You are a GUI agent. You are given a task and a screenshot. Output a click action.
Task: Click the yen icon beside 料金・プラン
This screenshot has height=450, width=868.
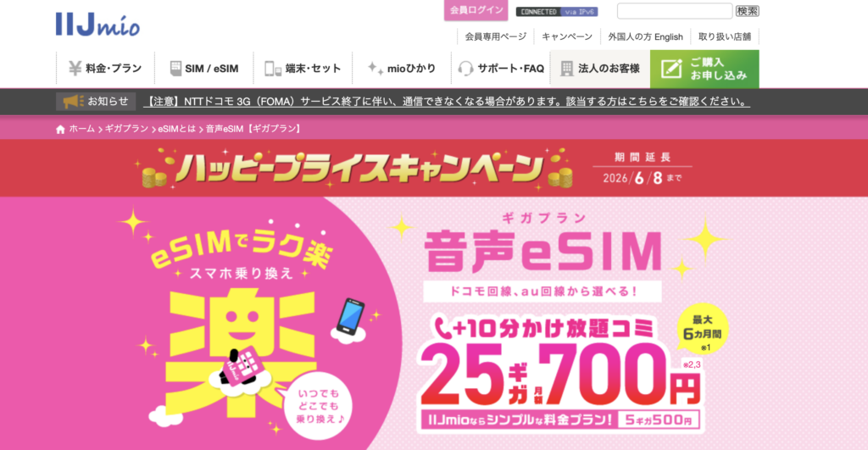click(75, 68)
